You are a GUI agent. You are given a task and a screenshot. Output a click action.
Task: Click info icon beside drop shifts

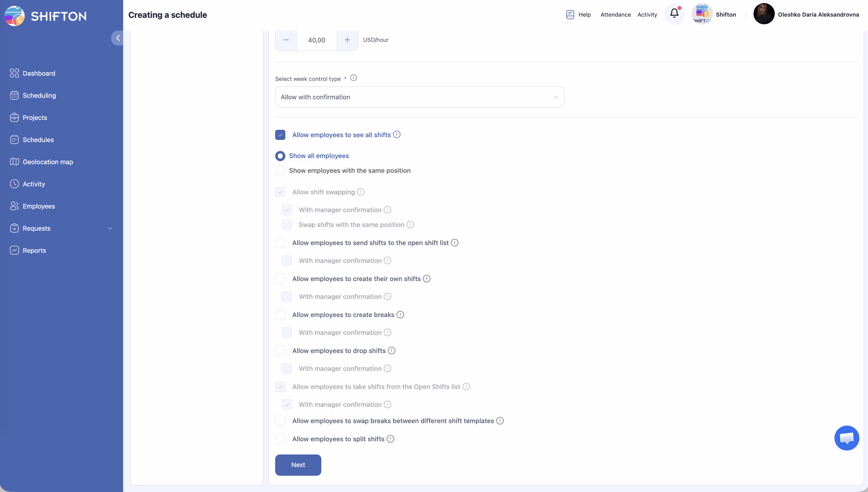pyautogui.click(x=391, y=351)
